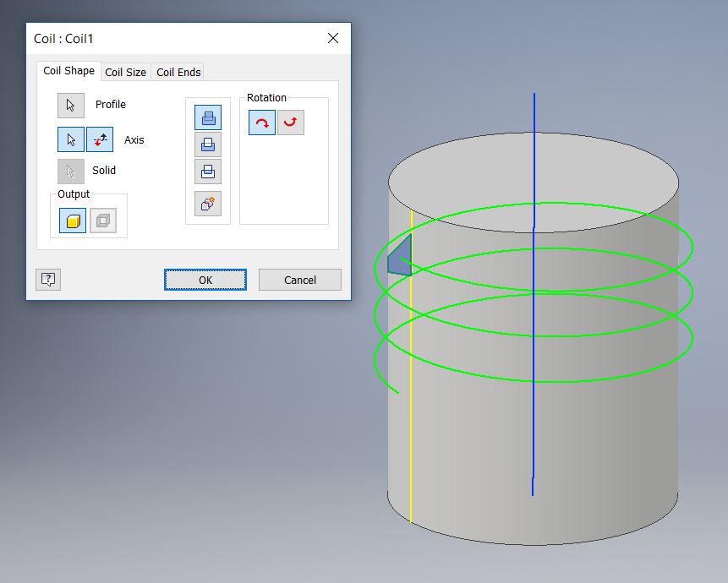Choose the Cut operation
The image size is (728, 583).
[x=206, y=144]
